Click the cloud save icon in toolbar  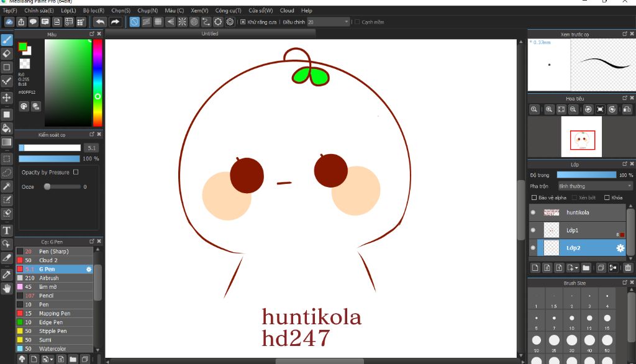[9, 22]
